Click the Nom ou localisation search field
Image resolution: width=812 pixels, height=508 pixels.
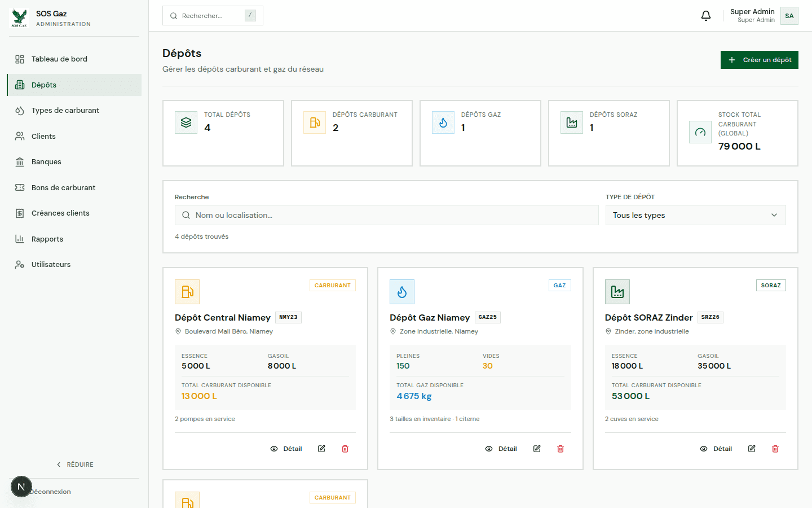(x=386, y=215)
